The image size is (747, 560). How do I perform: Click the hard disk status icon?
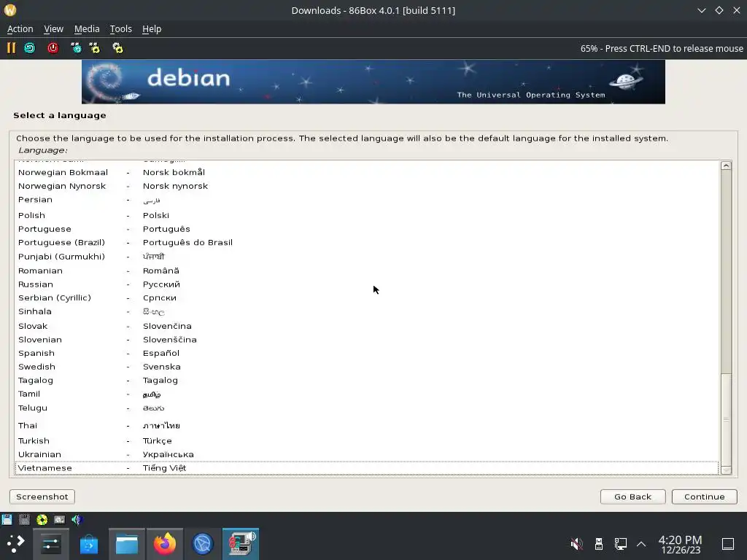60,519
